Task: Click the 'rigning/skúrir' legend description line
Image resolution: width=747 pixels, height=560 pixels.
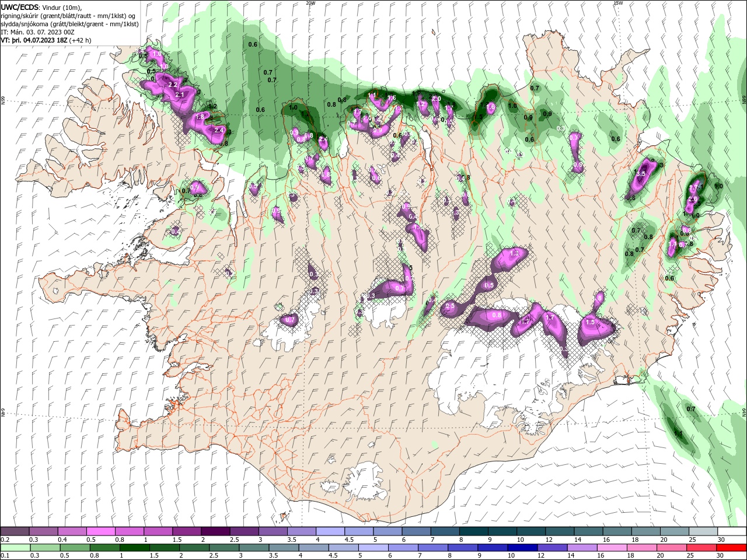Action: click(x=68, y=15)
